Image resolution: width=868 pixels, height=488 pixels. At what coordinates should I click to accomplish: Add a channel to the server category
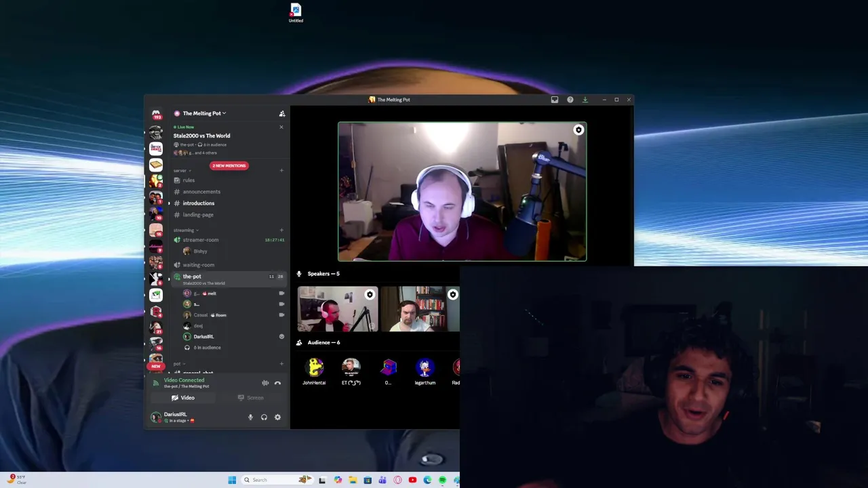(281, 170)
